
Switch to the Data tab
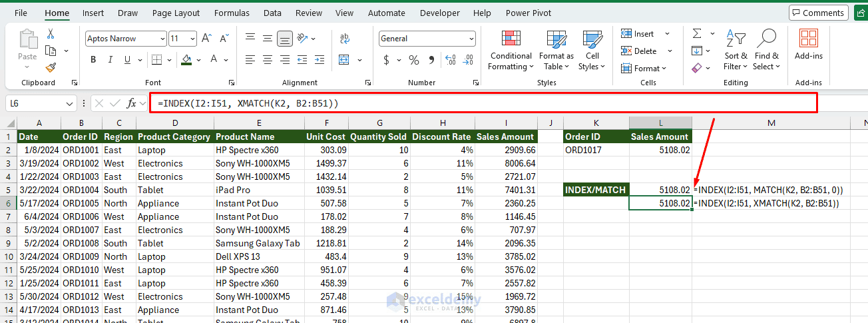point(272,13)
